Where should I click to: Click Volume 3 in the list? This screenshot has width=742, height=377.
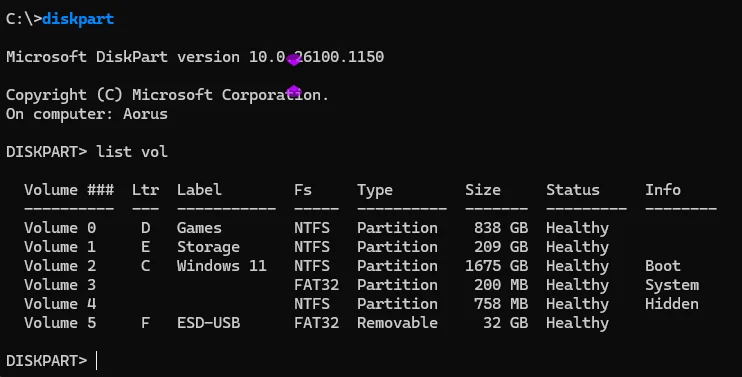(60, 285)
